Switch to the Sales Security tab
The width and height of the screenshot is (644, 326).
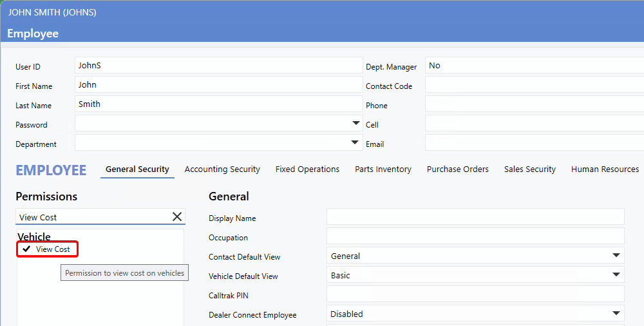(x=530, y=169)
